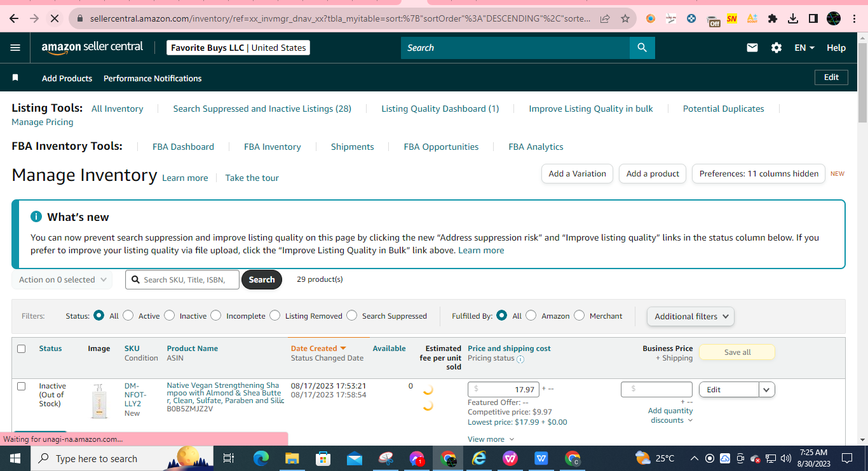Open the browser Downloads icon
This screenshot has height=471, width=868.
click(793, 18)
